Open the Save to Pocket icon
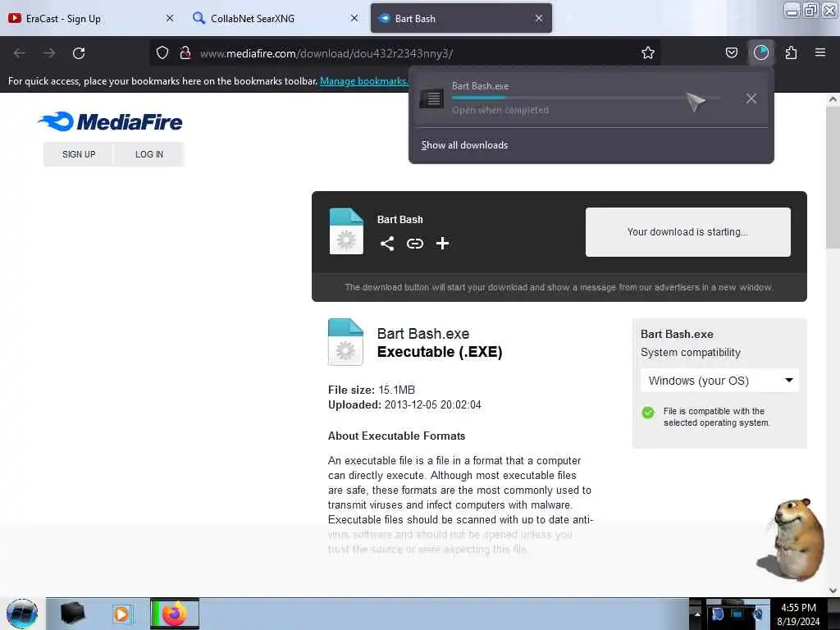The image size is (840, 630). coord(731,52)
